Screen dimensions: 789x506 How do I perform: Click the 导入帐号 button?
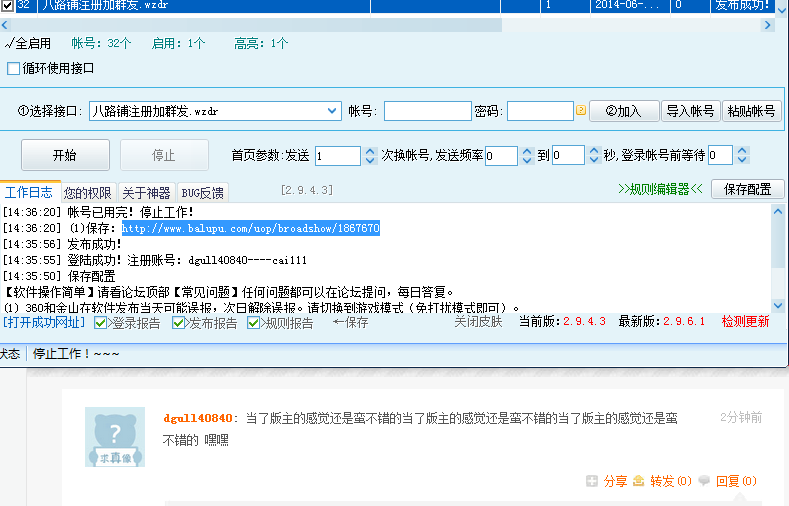coord(690,111)
